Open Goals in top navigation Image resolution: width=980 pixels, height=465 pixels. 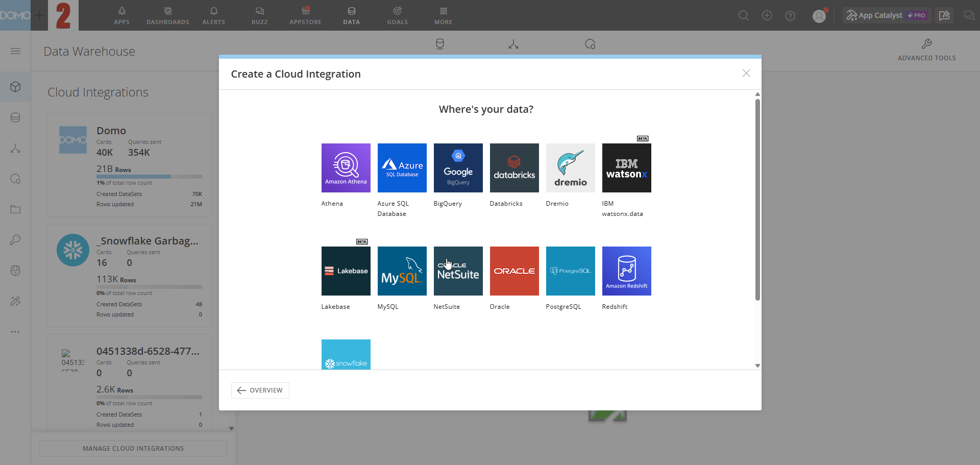(x=397, y=15)
